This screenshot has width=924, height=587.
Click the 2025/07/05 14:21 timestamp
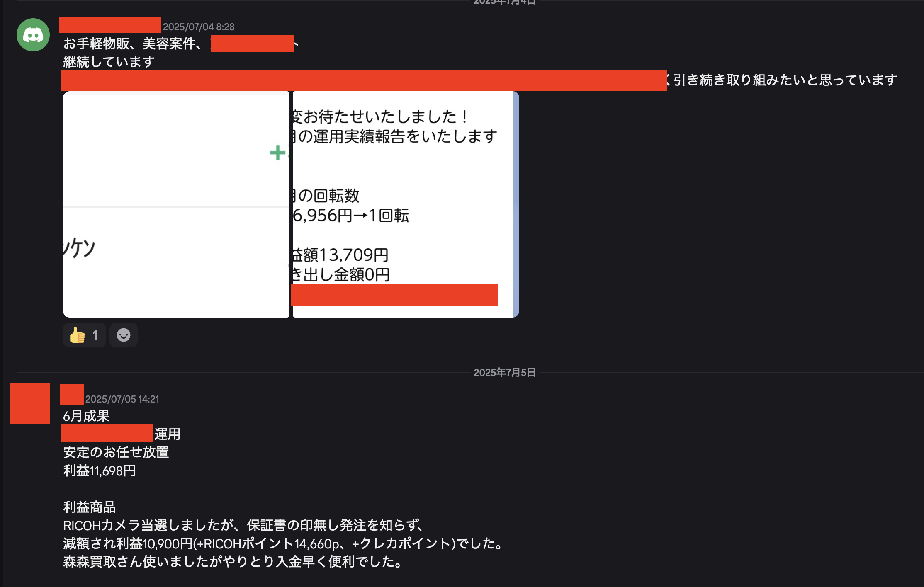coord(122,399)
